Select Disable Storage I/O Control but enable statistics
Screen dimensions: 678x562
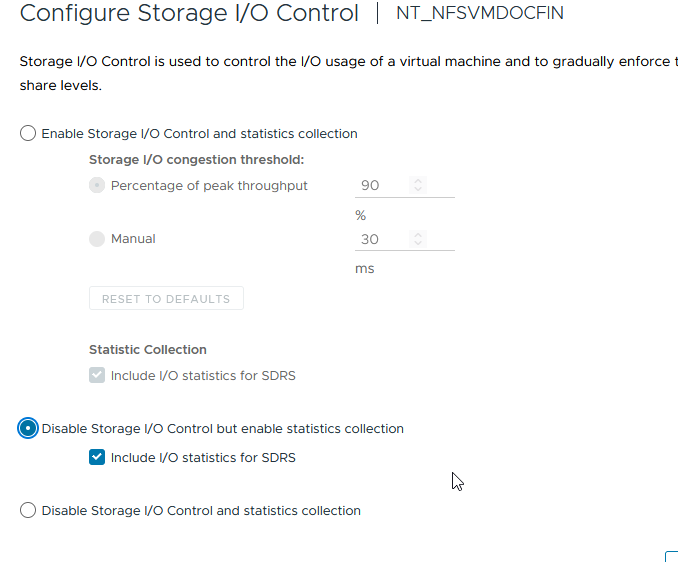(x=28, y=428)
